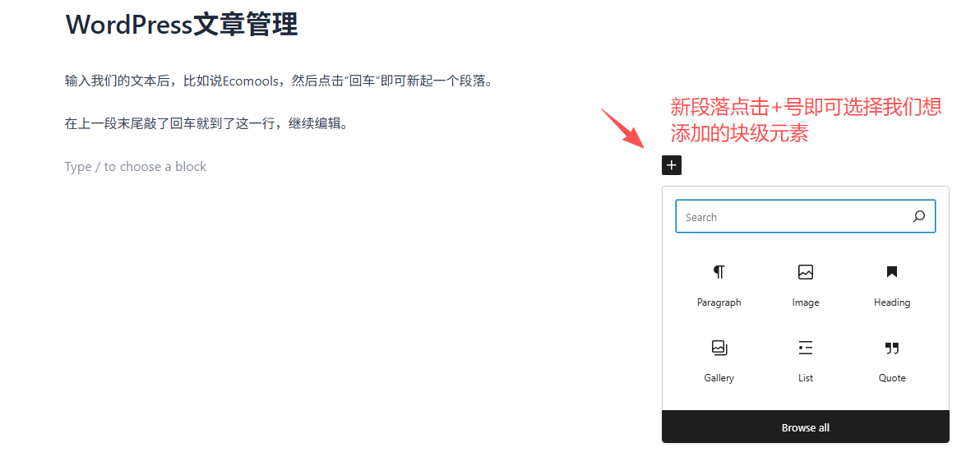Click the 'Heading' text label
The height and width of the screenshot is (466, 980).
tap(891, 302)
